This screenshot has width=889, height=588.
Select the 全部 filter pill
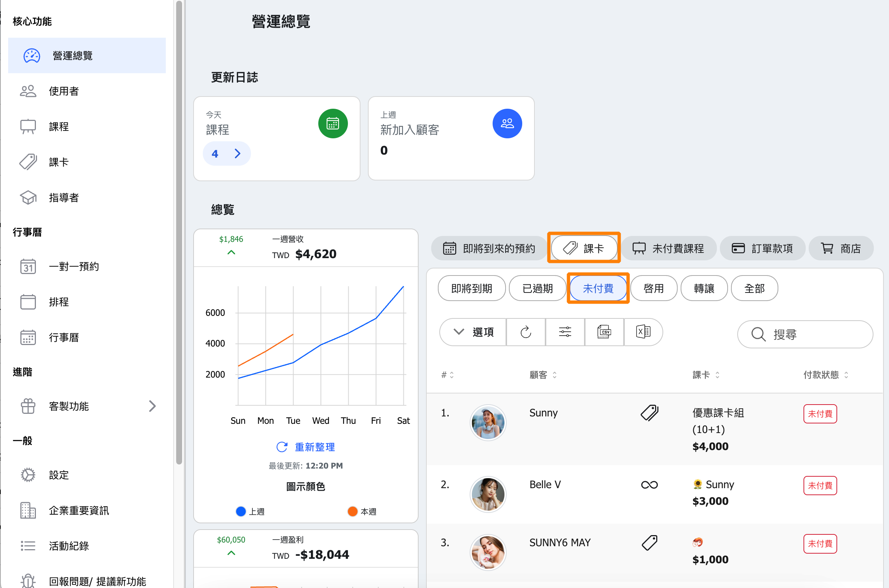[754, 288]
